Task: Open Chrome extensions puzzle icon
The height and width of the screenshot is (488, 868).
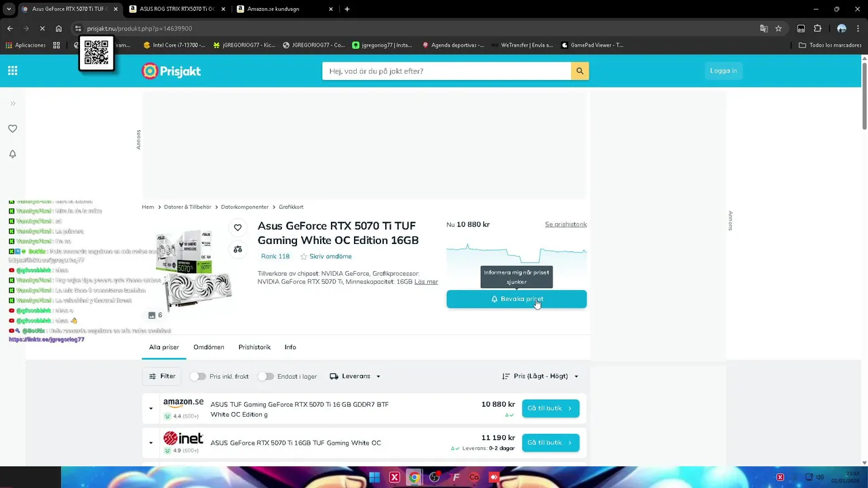Action: tap(817, 28)
